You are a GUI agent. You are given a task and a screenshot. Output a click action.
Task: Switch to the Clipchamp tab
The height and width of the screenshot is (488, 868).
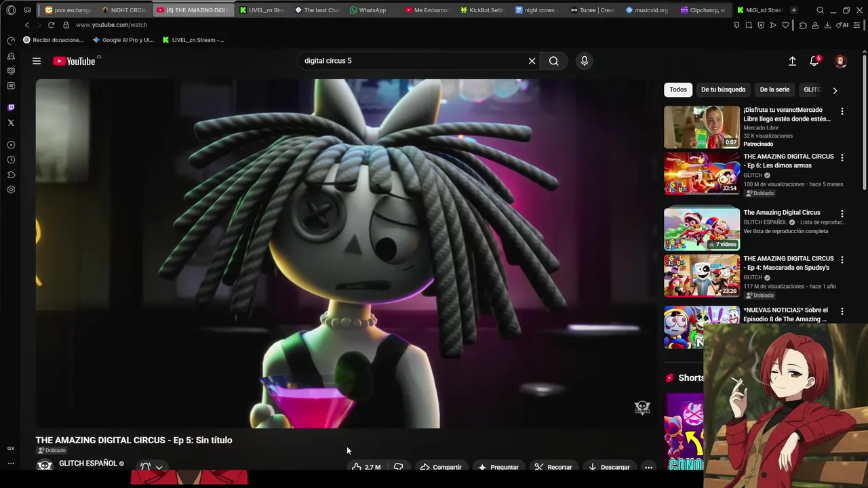click(703, 10)
